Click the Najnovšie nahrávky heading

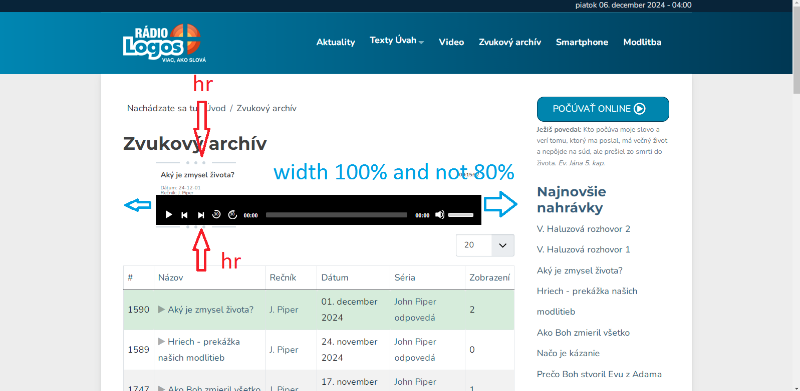point(571,200)
